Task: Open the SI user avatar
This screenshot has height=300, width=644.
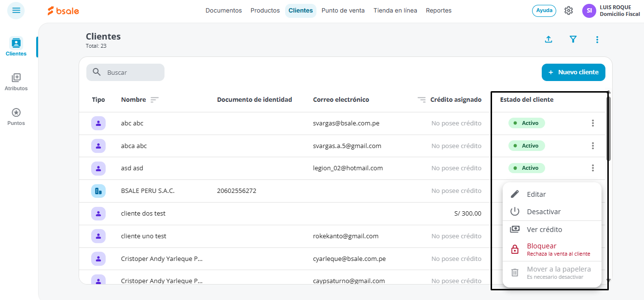Action: pos(589,11)
